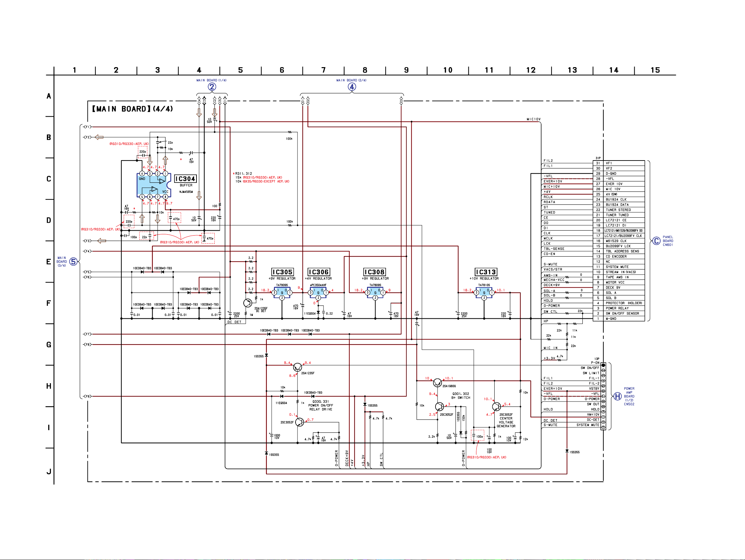Click the P-ON pin on CN502 connector
This screenshot has height=560, width=745.
pos(603,365)
